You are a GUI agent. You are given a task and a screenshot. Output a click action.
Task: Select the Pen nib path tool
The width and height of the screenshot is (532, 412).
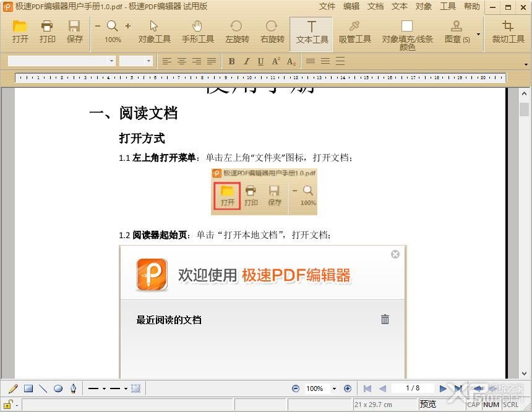(x=73, y=388)
